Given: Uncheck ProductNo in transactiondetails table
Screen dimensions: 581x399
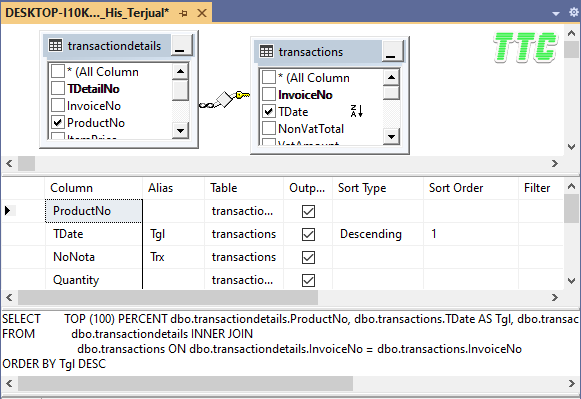Looking at the screenshot, I should pos(58,122).
